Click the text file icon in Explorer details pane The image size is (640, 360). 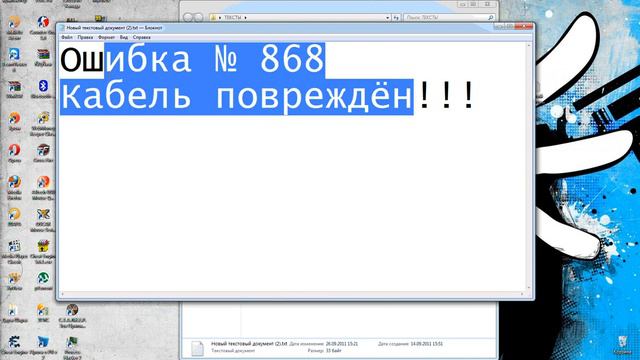[198, 348]
